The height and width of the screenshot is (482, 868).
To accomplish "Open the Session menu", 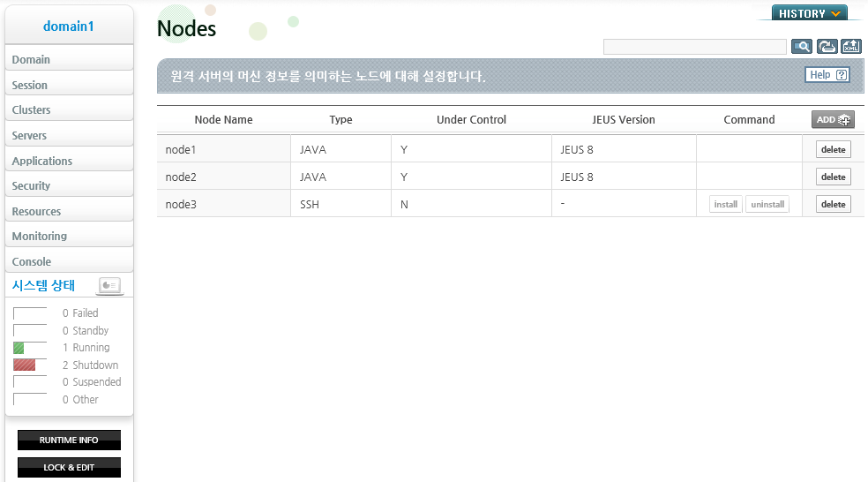I will [x=69, y=85].
